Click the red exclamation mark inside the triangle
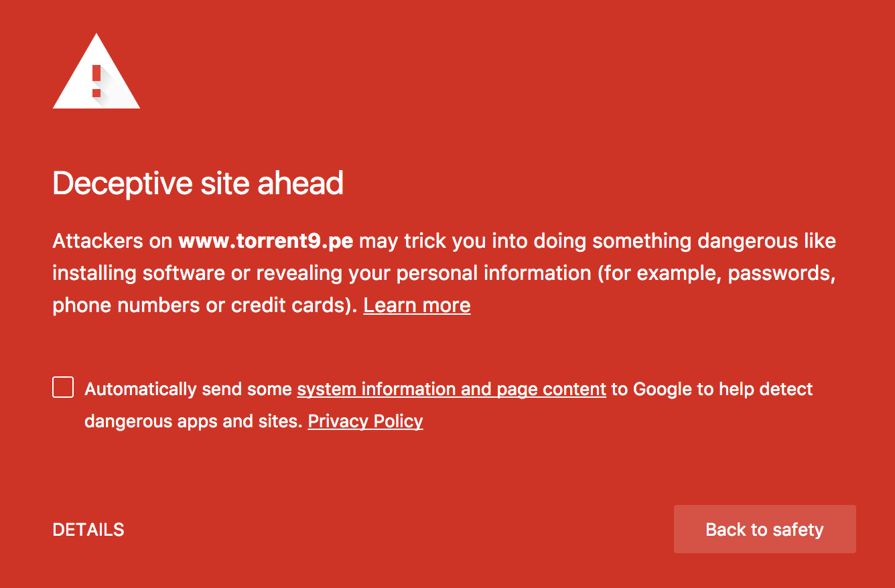The image size is (895, 588). click(x=96, y=81)
